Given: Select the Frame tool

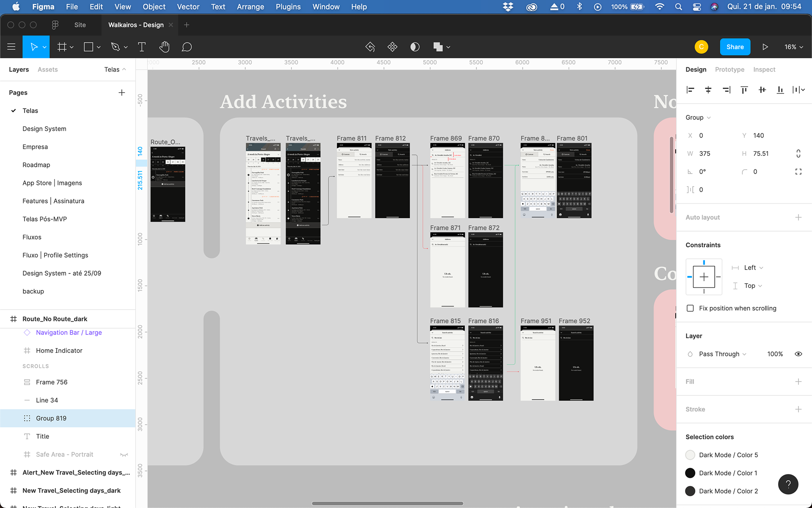Looking at the screenshot, I should 62,47.
